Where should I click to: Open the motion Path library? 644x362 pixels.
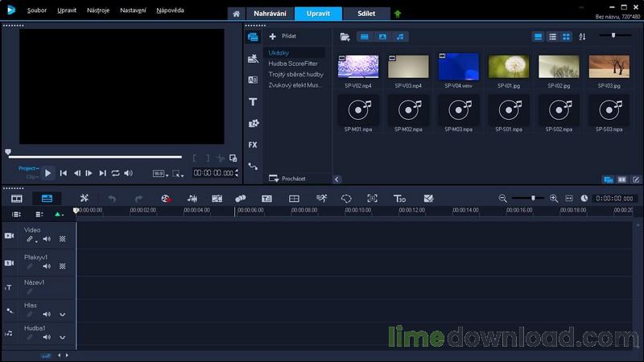[253, 167]
